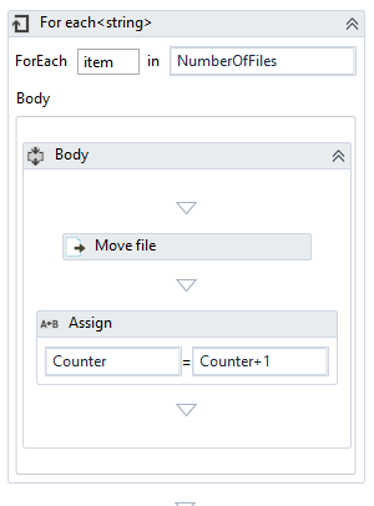Select the For each<string> title bar
Viewport: 374px width, 506px height.
(x=186, y=24)
